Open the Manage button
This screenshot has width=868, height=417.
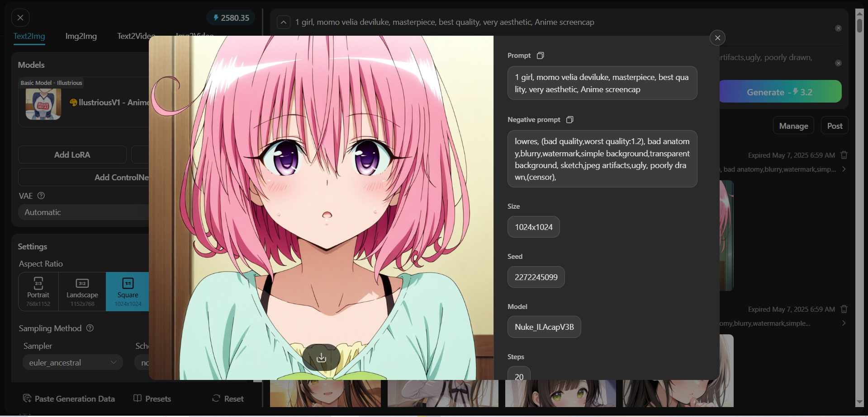tap(793, 126)
